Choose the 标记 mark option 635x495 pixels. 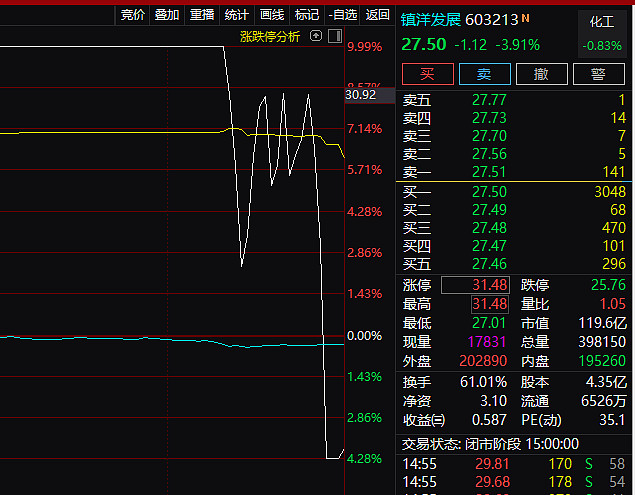307,15
